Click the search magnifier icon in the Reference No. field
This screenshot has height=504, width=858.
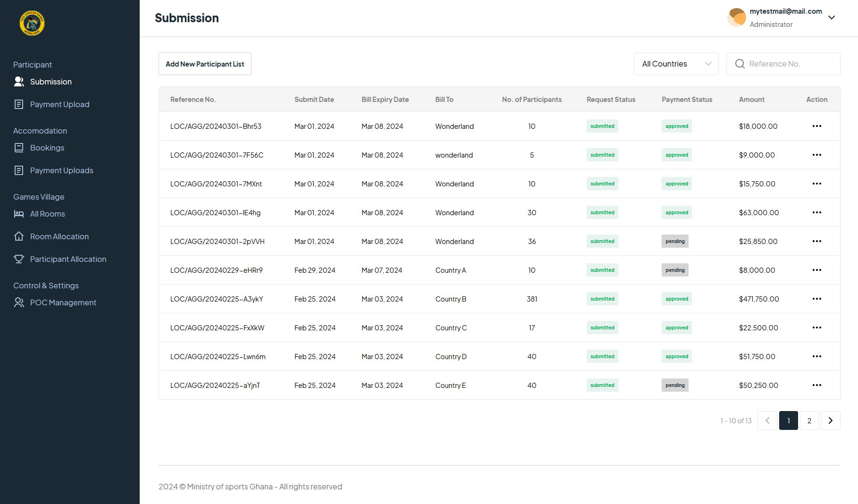(x=740, y=64)
